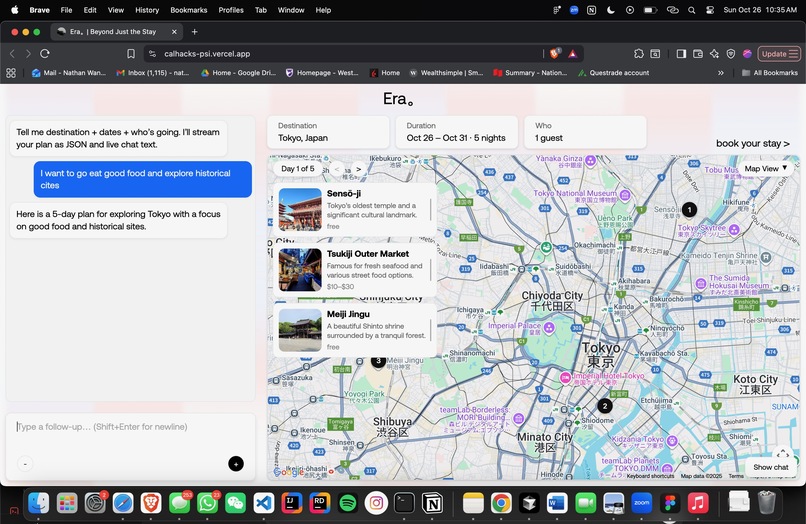The height and width of the screenshot is (524, 806).
Task: Select map marker number 3
Action: click(x=378, y=360)
